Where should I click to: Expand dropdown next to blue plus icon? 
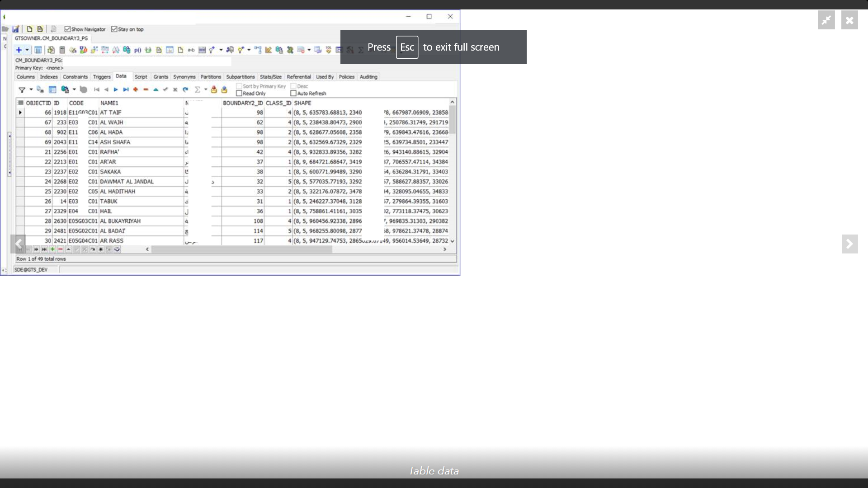(x=27, y=50)
